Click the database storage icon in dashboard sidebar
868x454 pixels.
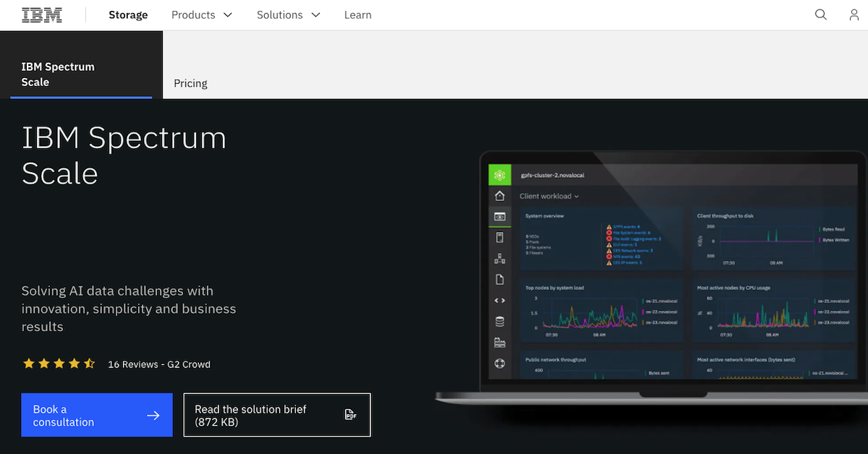pyautogui.click(x=499, y=322)
